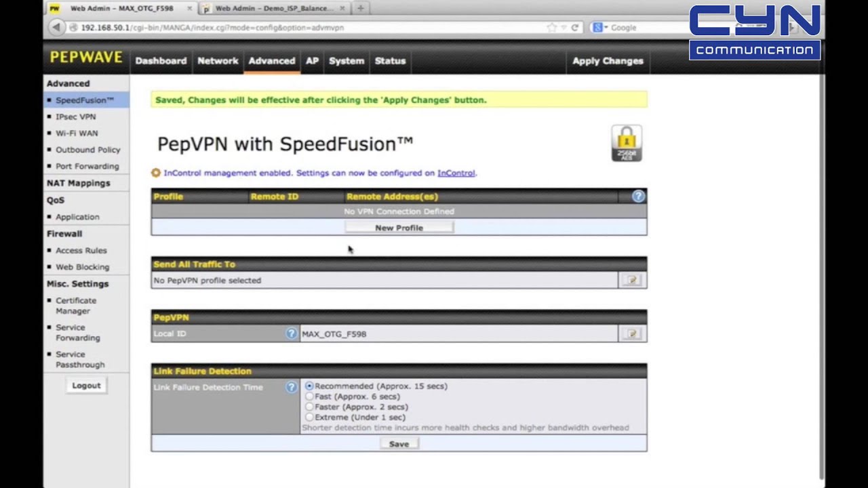Click the Save button

coord(399,444)
